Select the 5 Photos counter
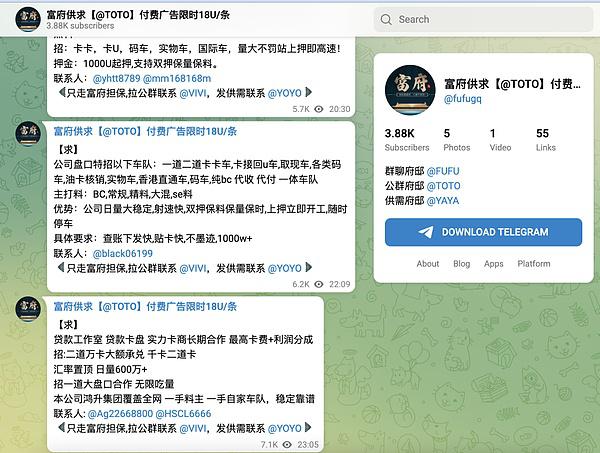Viewport: 600px width, 453px height. pyautogui.click(x=457, y=140)
